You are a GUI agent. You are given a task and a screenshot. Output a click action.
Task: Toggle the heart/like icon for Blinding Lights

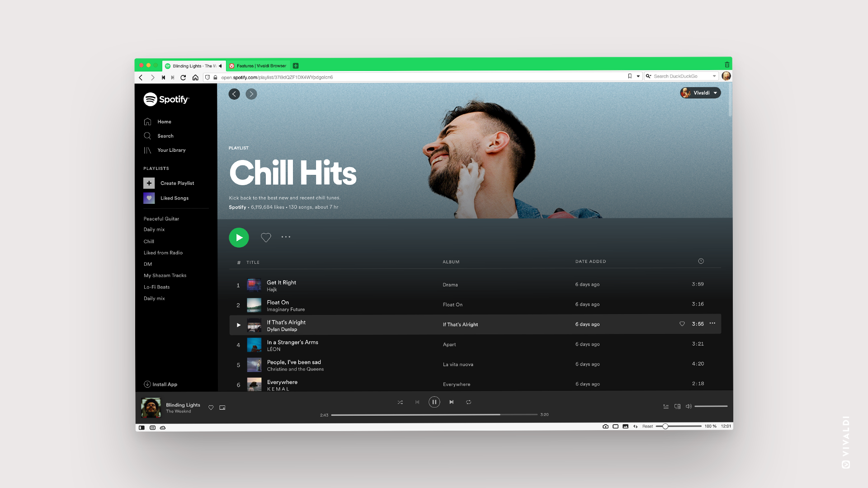[x=211, y=408]
